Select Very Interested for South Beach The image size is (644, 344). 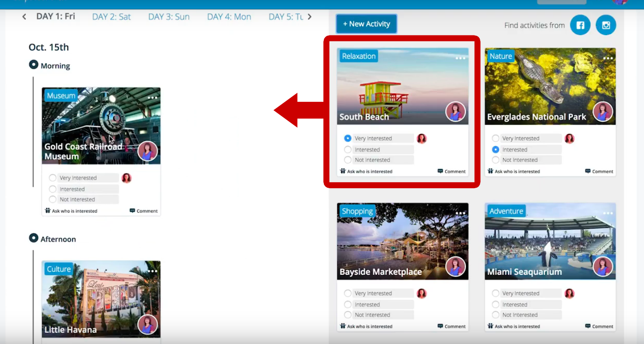click(348, 138)
